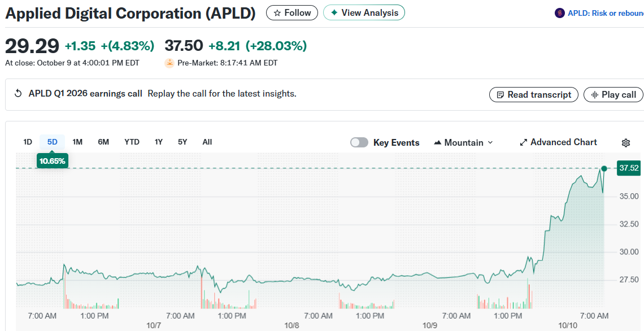This screenshot has height=331, width=644.
Task: Click the 37.52 current price label
Action: point(629,168)
